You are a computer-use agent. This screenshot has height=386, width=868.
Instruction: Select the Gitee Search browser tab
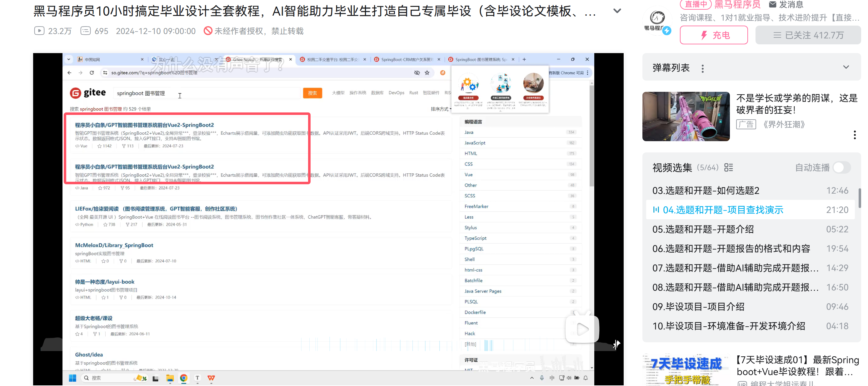[x=259, y=59]
